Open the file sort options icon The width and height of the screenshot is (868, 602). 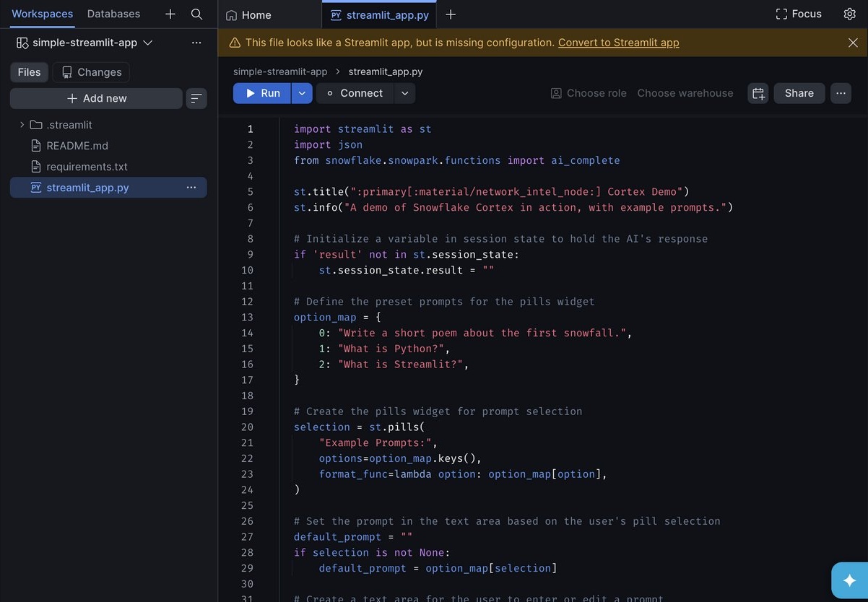click(x=196, y=98)
